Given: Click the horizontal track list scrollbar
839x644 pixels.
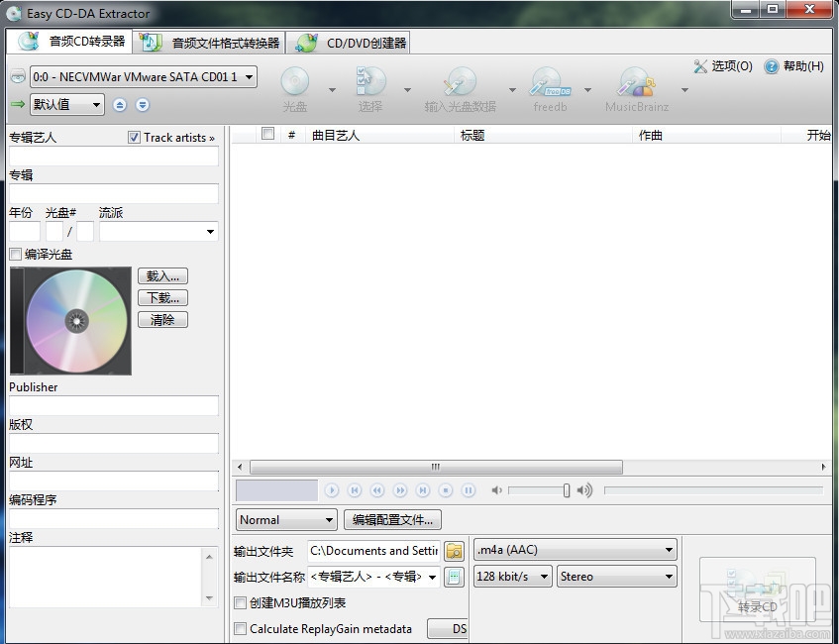Looking at the screenshot, I should coord(436,467).
